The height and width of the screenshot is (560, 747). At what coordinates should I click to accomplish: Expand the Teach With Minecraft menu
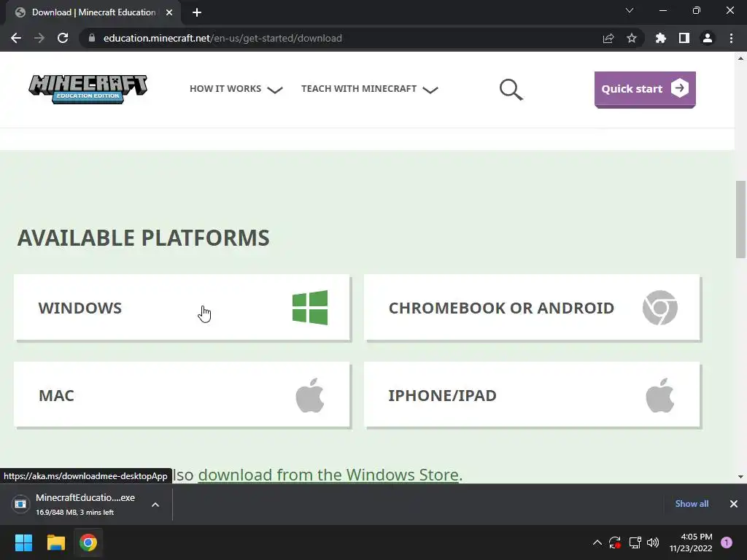point(370,89)
